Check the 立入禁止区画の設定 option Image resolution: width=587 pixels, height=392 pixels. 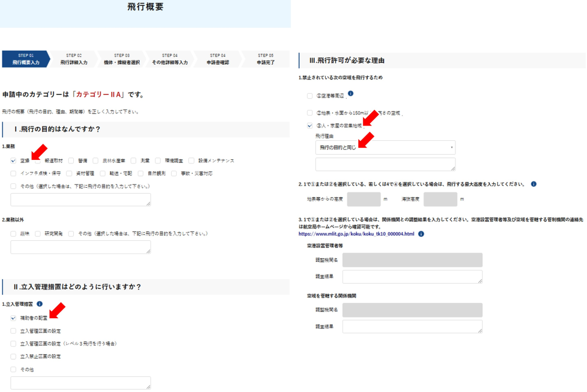[13, 356]
